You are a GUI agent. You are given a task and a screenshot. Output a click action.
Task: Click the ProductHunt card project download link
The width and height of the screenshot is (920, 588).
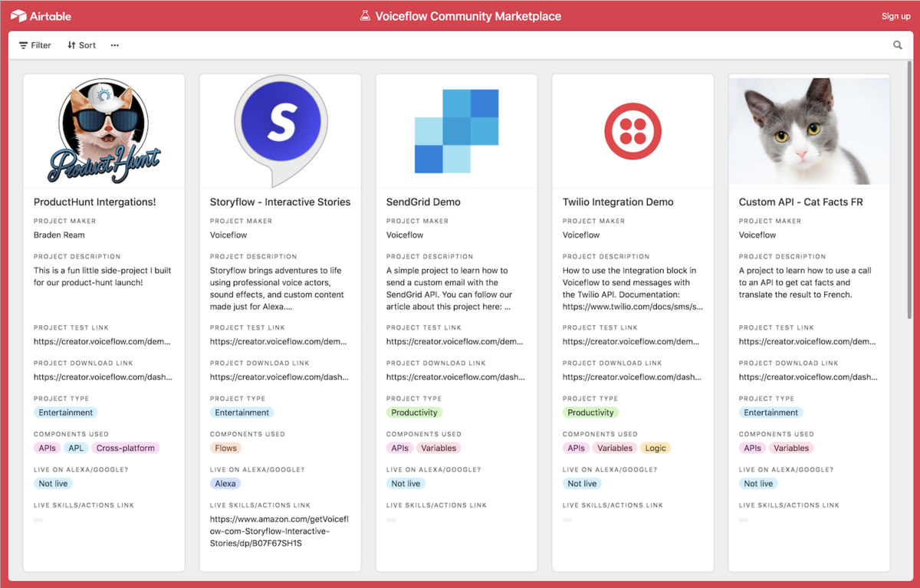pyautogui.click(x=103, y=377)
